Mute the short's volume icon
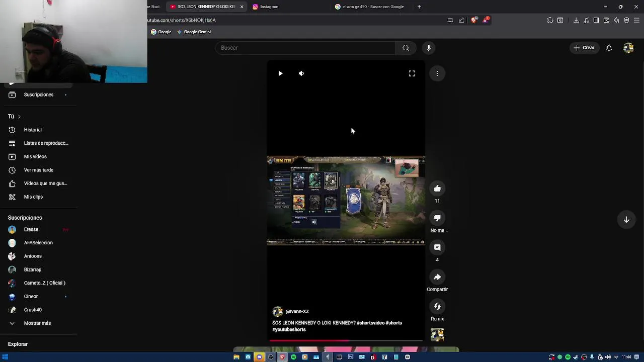Viewport: 644px width, 362px height. pyautogui.click(x=301, y=73)
